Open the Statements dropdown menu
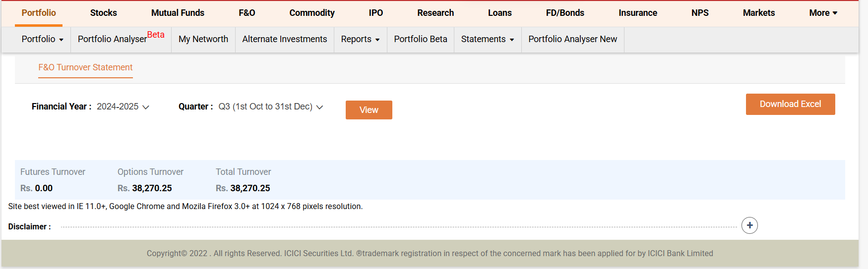 coord(487,39)
